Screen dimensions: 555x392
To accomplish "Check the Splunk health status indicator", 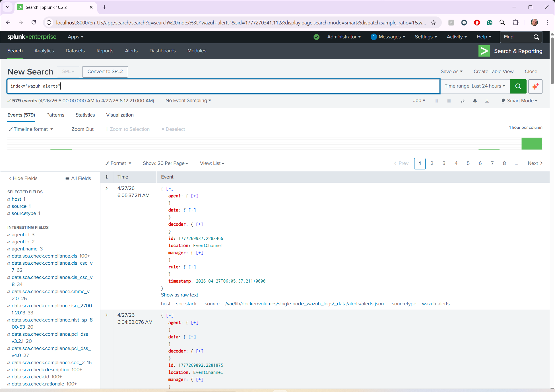I will (x=317, y=37).
